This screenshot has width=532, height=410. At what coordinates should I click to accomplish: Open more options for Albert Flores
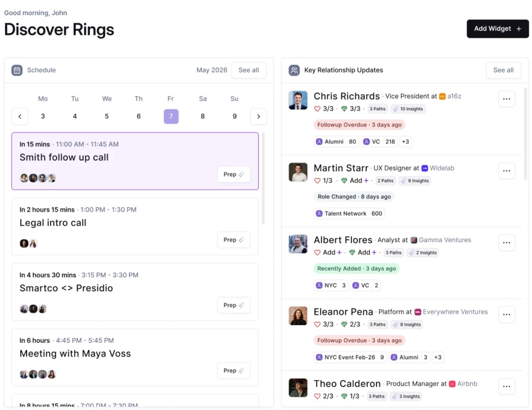click(x=507, y=243)
